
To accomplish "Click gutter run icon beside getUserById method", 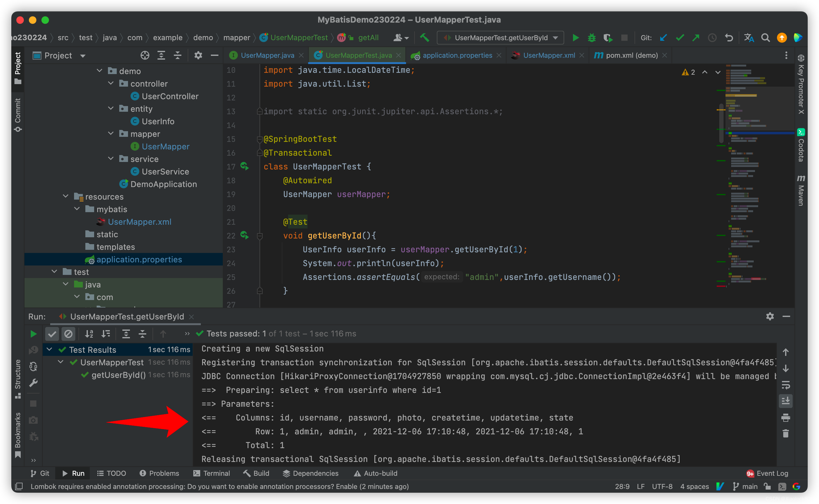I will pyautogui.click(x=244, y=236).
